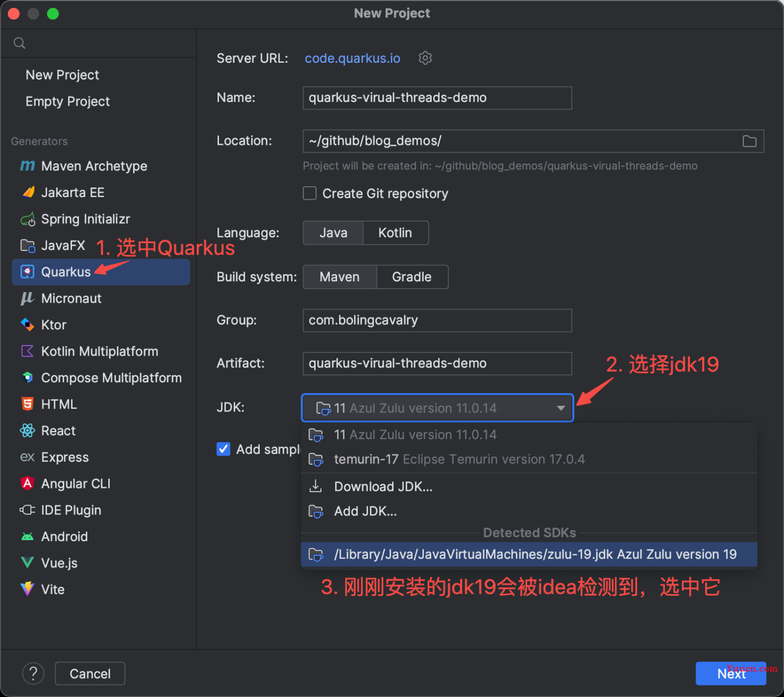Click the Next button
This screenshot has width=784, height=697.
click(731, 673)
